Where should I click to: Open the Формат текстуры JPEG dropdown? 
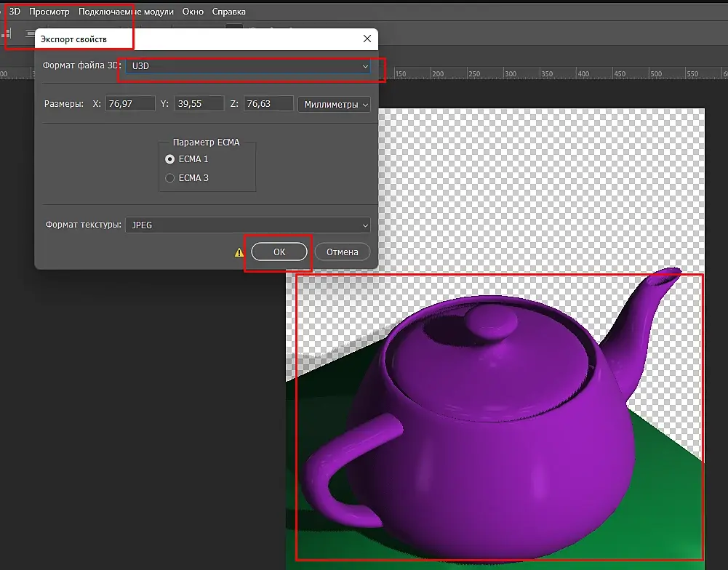247,225
